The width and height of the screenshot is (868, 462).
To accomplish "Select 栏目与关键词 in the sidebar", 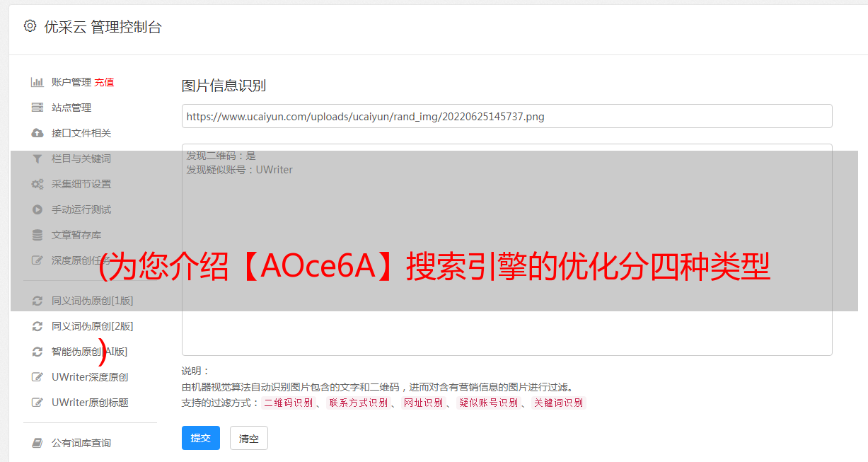I will click(81, 158).
